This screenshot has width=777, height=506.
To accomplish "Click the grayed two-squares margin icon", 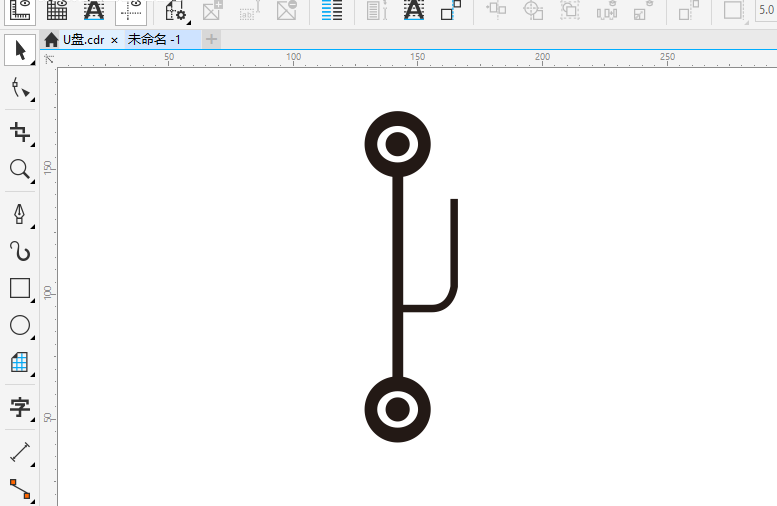I will click(688, 10).
